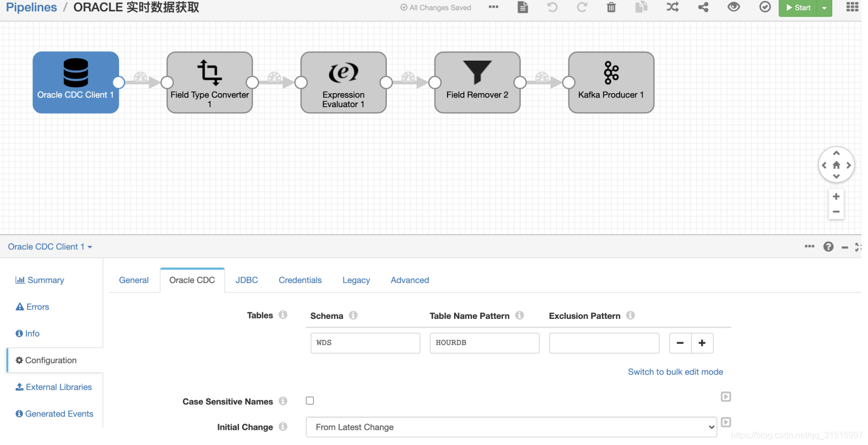Open the Info section
Viewport: 868px width, 445px height.
tap(28, 333)
